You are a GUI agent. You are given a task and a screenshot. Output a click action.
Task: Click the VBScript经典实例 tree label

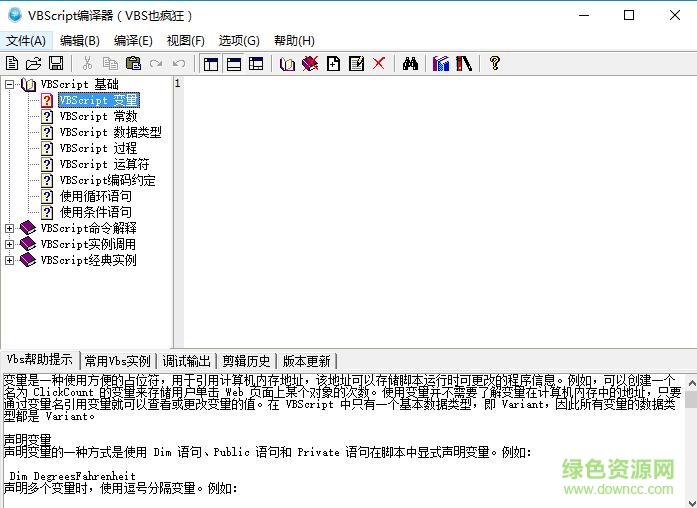[88, 260]
